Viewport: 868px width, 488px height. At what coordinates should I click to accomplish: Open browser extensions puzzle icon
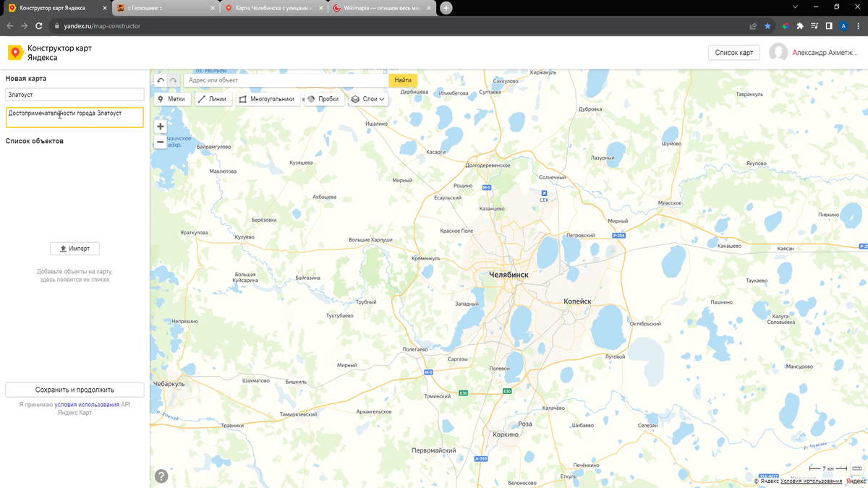pyautogui.click(x=800, y=26)
